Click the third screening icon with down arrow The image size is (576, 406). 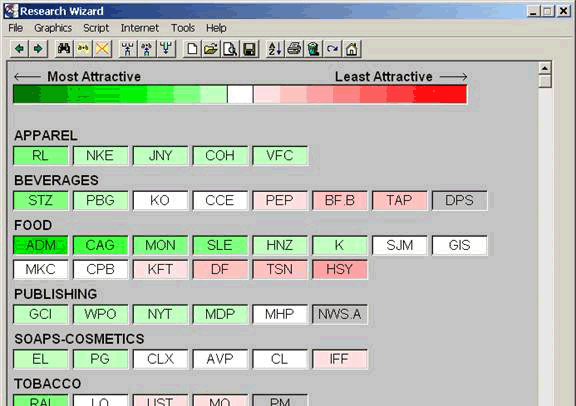pyautogui.click(x=166, y=49)
